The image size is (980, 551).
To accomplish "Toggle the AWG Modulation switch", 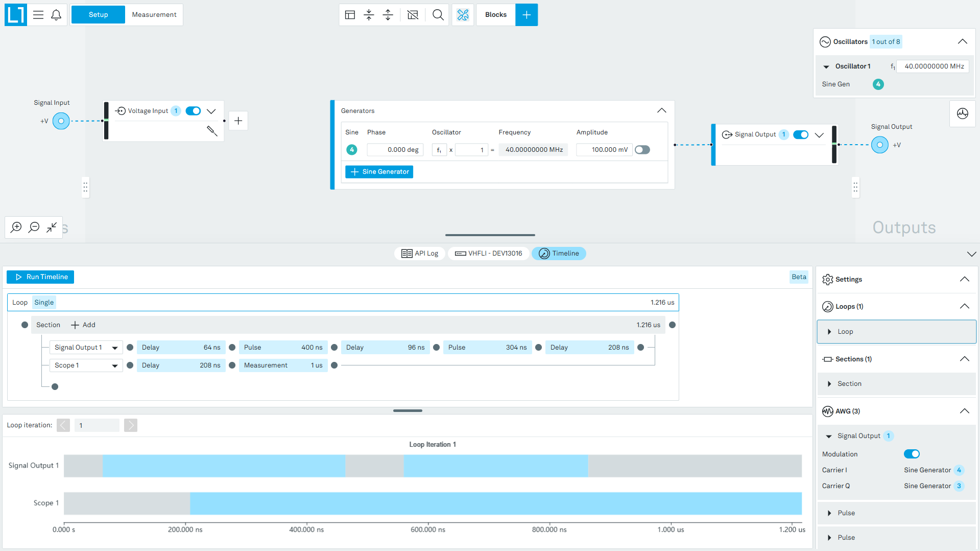I will [912, 454].
